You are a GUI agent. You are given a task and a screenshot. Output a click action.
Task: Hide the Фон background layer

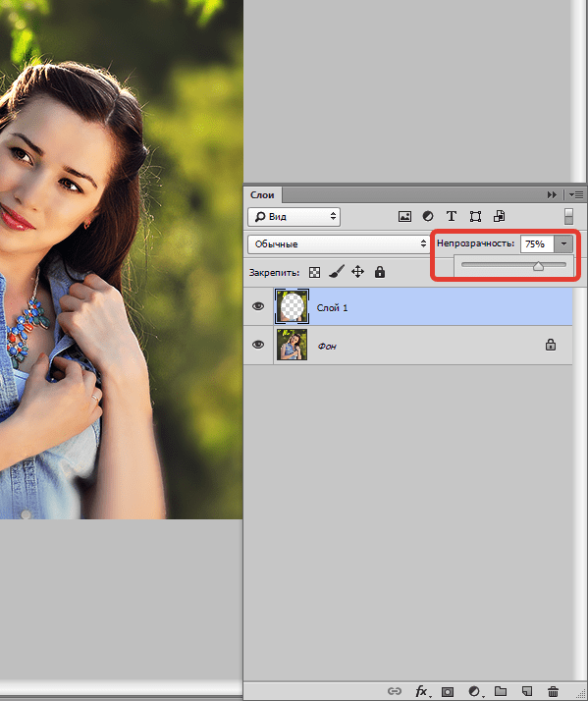pos(258,345)
